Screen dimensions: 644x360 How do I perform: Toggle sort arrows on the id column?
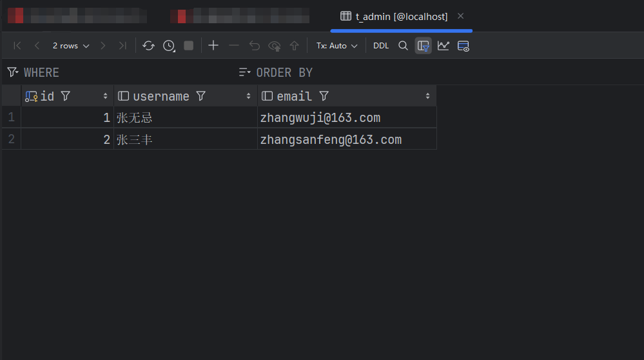pyautogui.click(x=105, y=96)
